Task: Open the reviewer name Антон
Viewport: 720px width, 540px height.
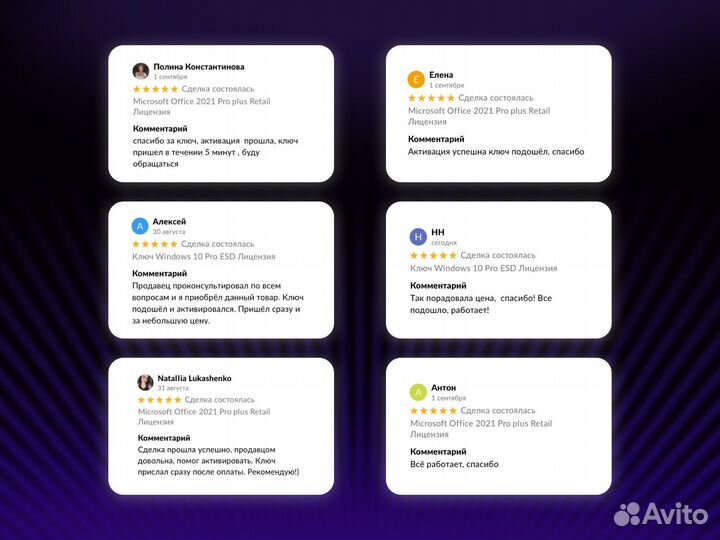Action: click(443, 387)
